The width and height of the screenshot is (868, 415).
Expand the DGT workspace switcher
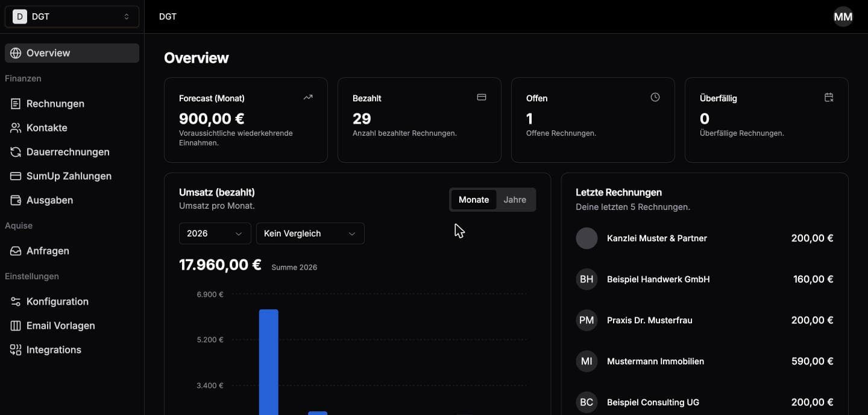tap(72, 17)
